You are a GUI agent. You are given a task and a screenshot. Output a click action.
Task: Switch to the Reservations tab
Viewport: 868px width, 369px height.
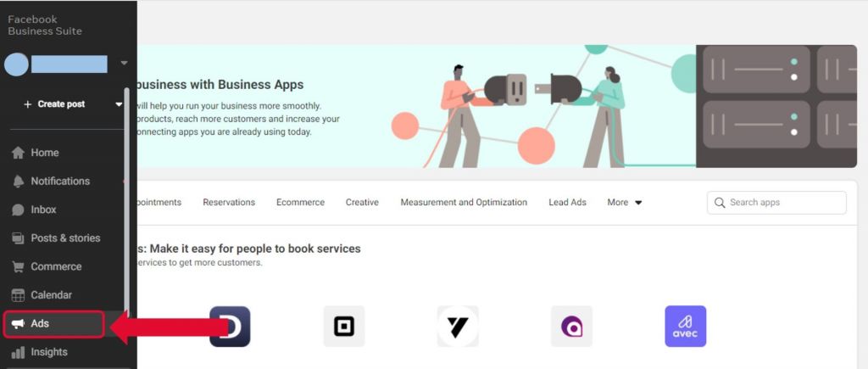[229, 202]
